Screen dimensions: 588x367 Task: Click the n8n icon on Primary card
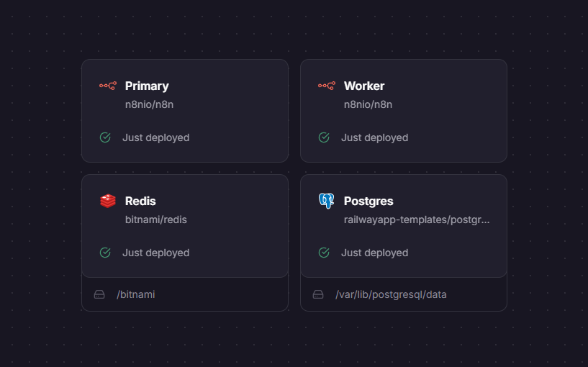tap(108, 86)
